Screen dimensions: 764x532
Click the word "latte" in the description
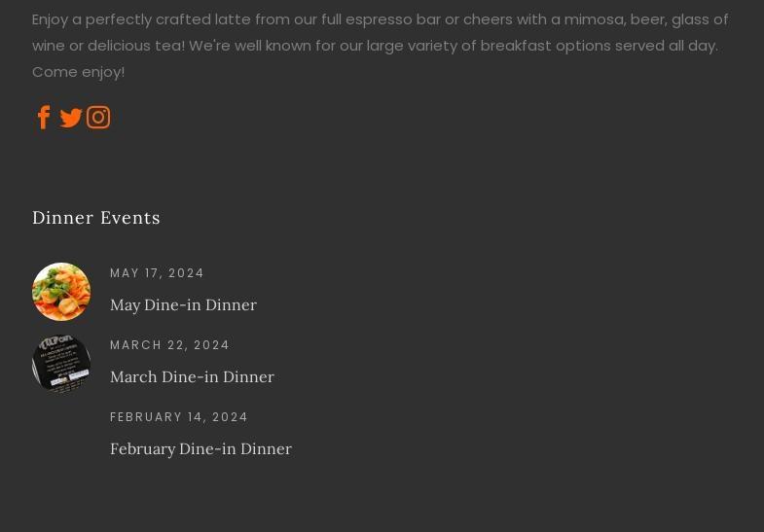pyautogui.click(x=233, y=19)
